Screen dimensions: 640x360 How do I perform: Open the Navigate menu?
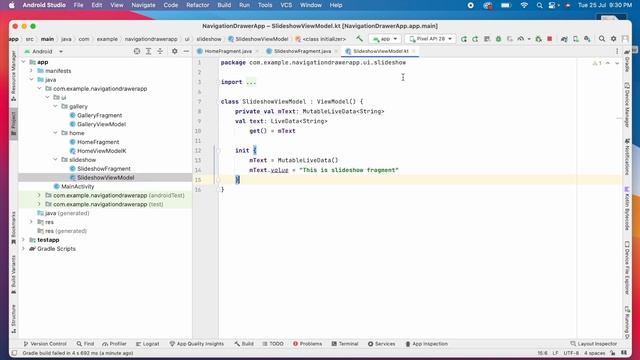[143, 5]
